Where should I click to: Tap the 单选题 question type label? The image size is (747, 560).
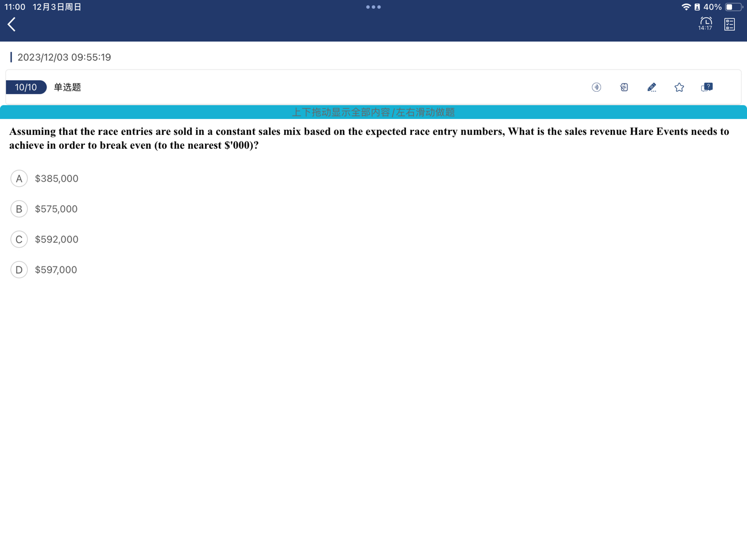(x=67, y=87)
